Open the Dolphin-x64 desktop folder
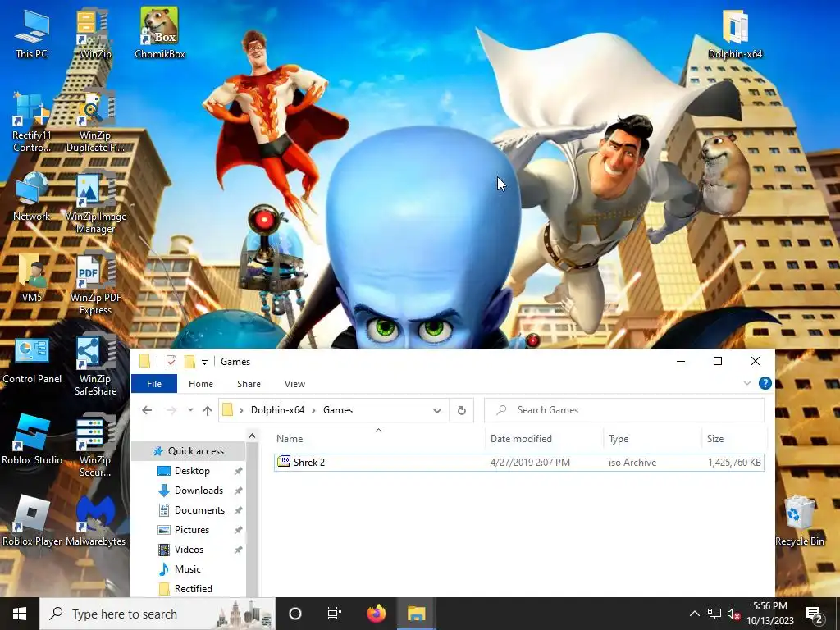The image size is (840, 630). [734, 34]
